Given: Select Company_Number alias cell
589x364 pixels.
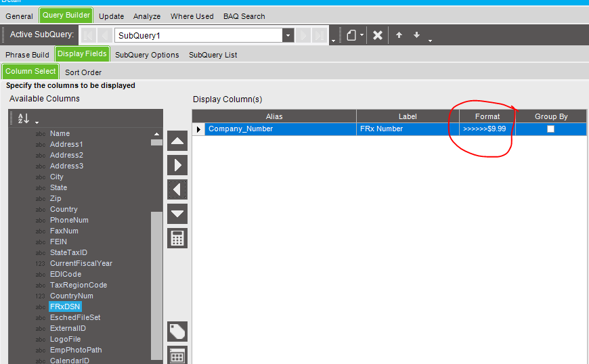Looking at the screenshot, I should click(280, 129).
